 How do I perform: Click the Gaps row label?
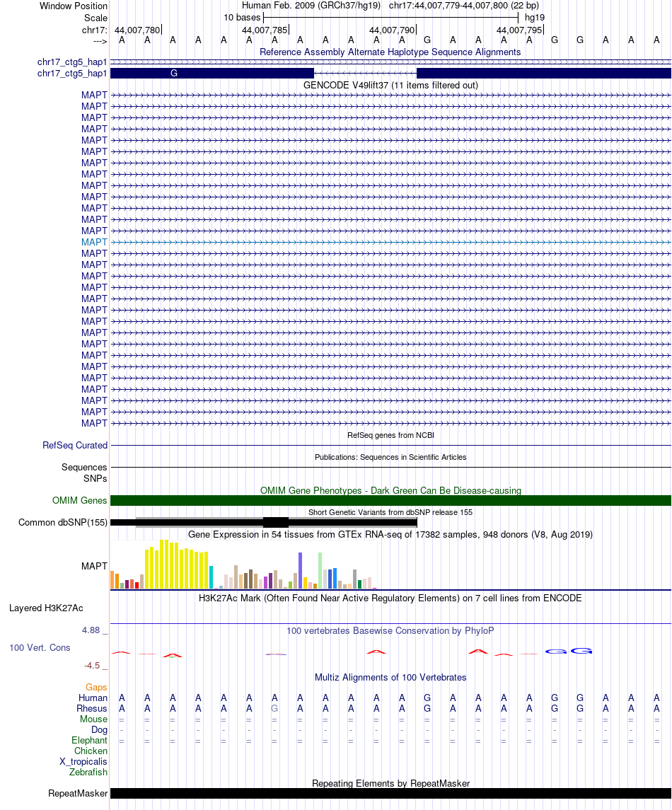pyautogui.click(x=96, y=687)
